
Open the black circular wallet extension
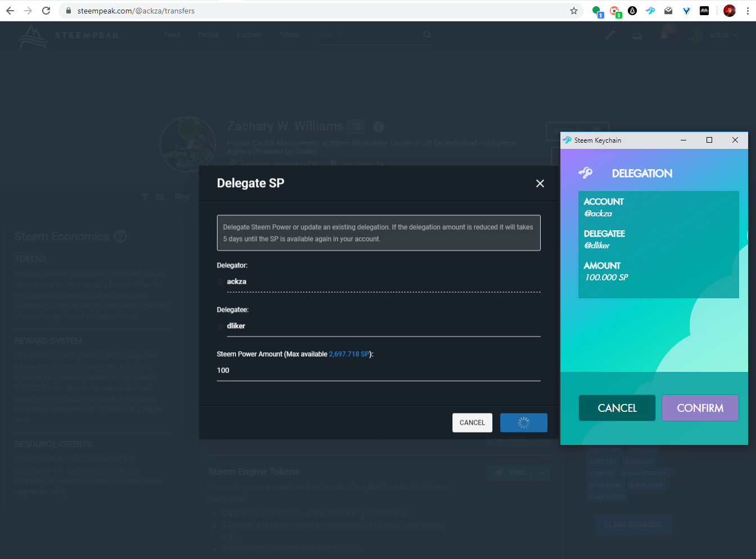(x=632, y=11)
